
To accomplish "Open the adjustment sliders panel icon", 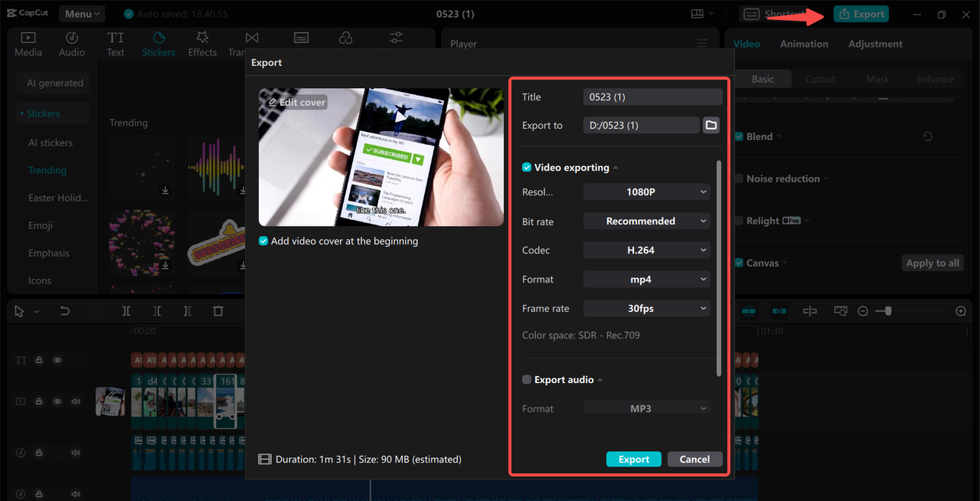I will [396, 38].
